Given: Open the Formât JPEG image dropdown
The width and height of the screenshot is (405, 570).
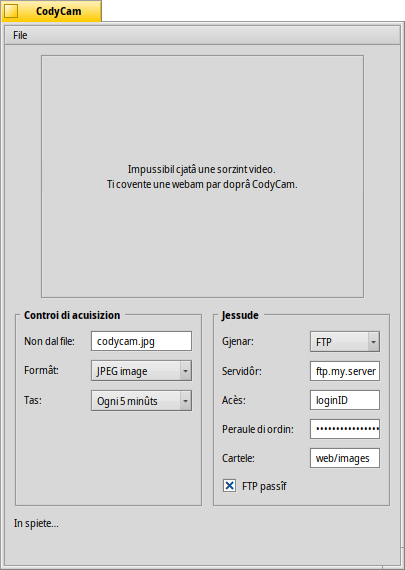Looking at the screenshot, I should 141,371.
